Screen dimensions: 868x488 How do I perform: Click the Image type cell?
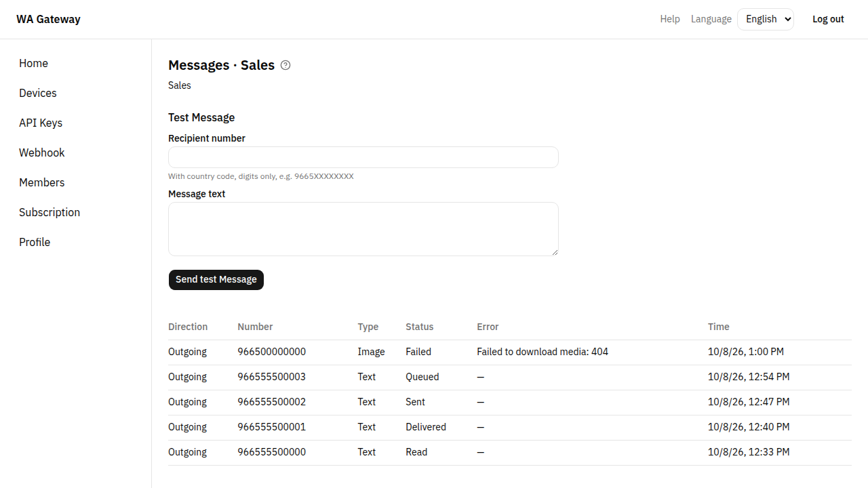[x=372, y=352]
